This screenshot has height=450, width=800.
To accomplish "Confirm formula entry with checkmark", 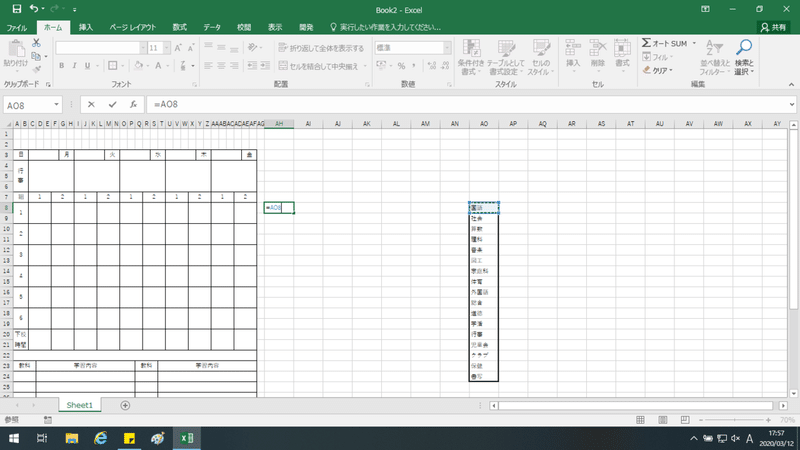I will click(112, 105).
